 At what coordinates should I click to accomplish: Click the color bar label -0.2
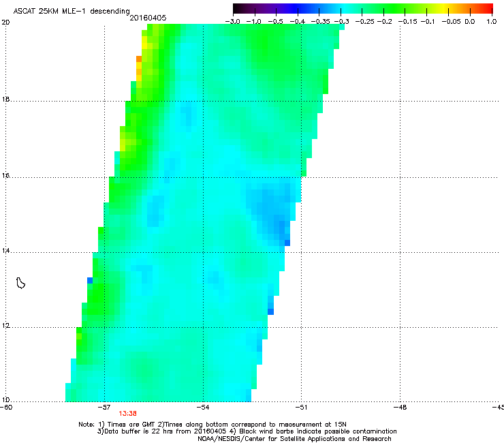pos(384,22)
